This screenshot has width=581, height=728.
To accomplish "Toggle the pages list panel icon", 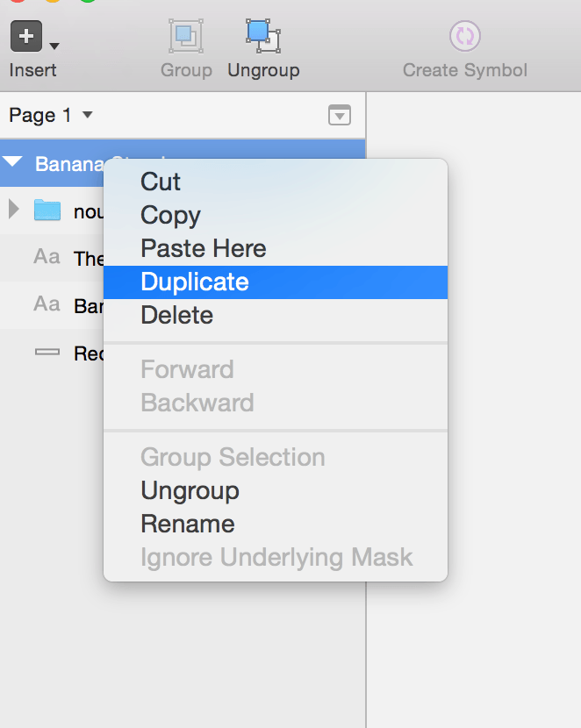I will (x=339, y=116).
